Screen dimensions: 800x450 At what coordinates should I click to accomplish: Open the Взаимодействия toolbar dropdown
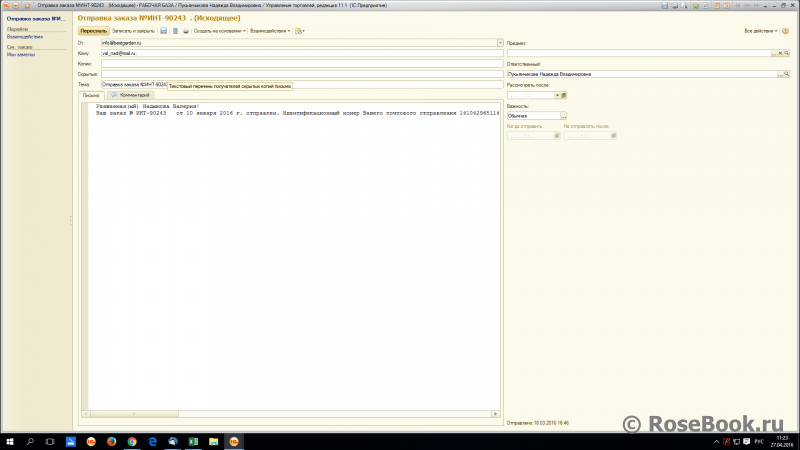[270, 31]
